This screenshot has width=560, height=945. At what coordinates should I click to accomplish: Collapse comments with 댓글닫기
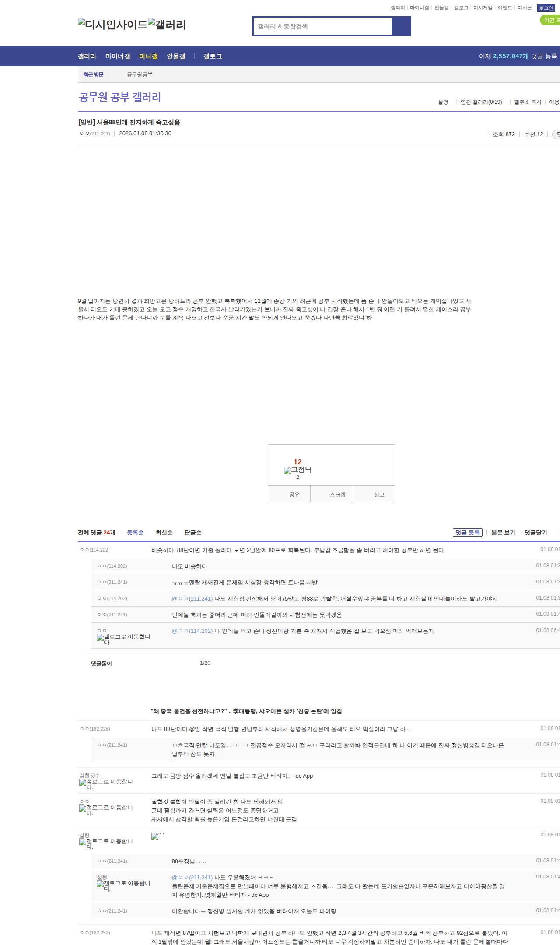tap(535, 533)
